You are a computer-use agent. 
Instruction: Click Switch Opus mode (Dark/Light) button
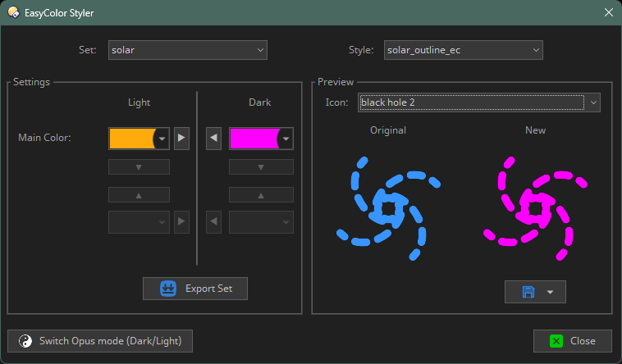point(100,341)
